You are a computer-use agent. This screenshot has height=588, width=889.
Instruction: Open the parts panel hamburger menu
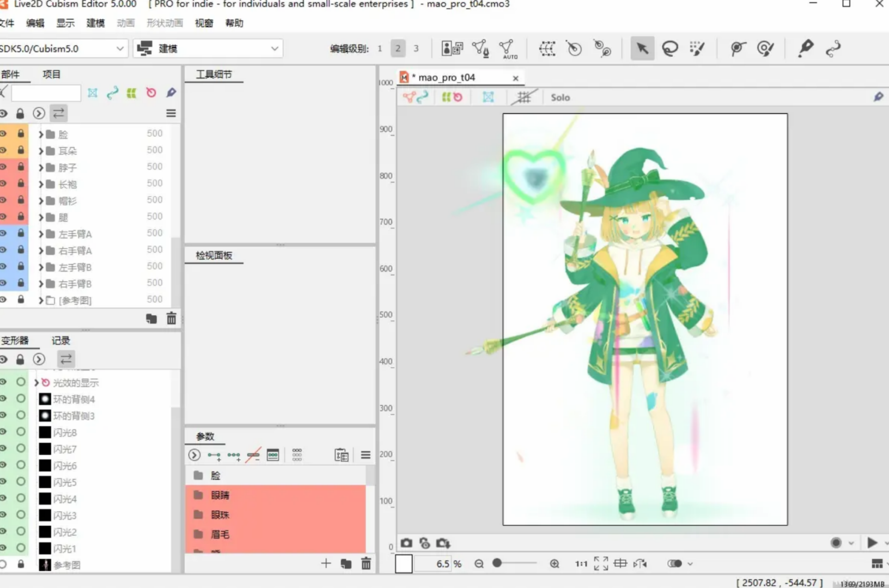(171, 113)
